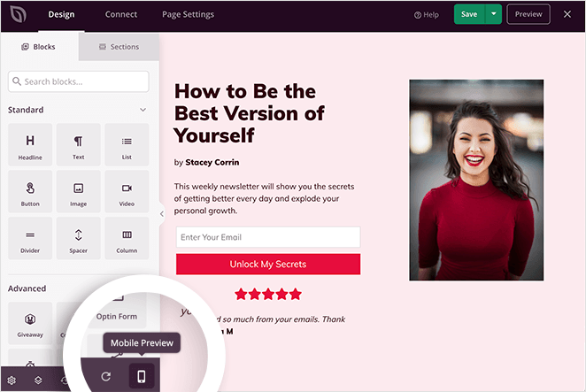This screenshot has height=392, width=586.
Task: Select the five-star rating block
Action: [x=268, y=295]
